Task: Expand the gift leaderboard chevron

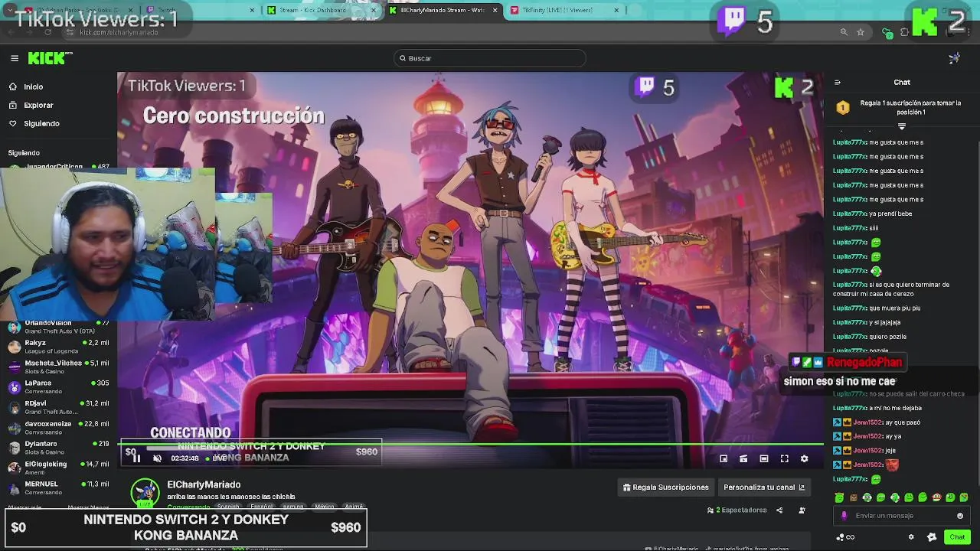Action: 902,126
